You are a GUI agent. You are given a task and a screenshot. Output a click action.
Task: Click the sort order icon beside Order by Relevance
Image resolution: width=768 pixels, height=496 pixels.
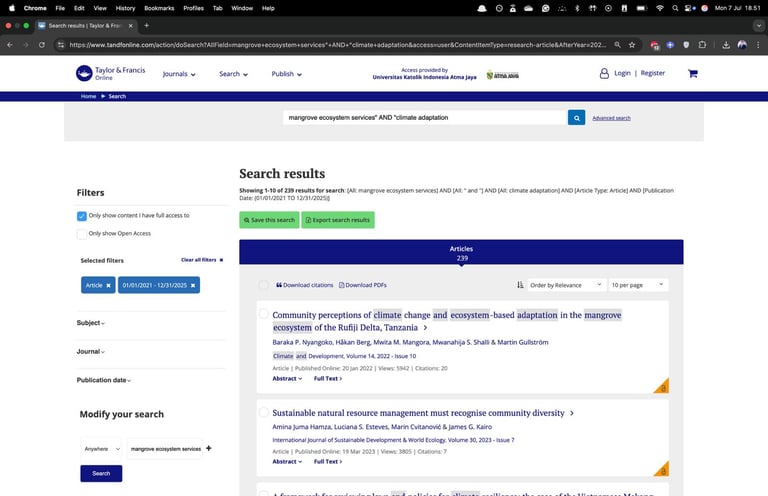tap(520, 285)
